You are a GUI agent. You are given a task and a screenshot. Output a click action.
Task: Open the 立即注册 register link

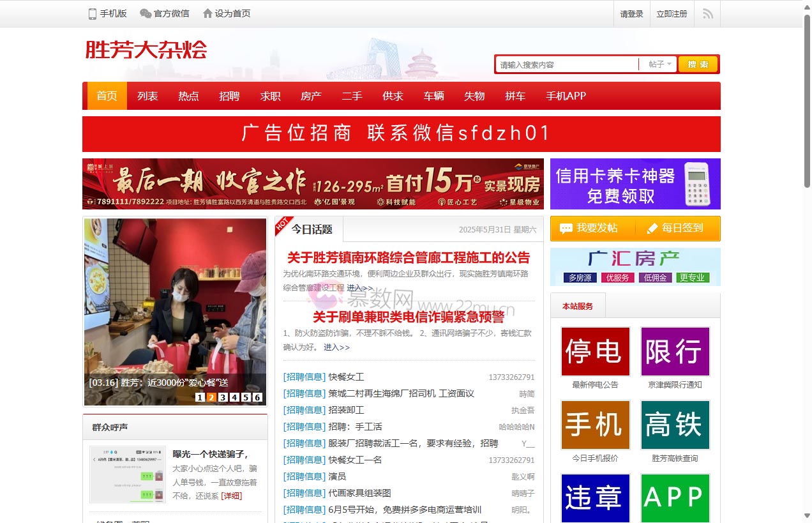[672, 13]
